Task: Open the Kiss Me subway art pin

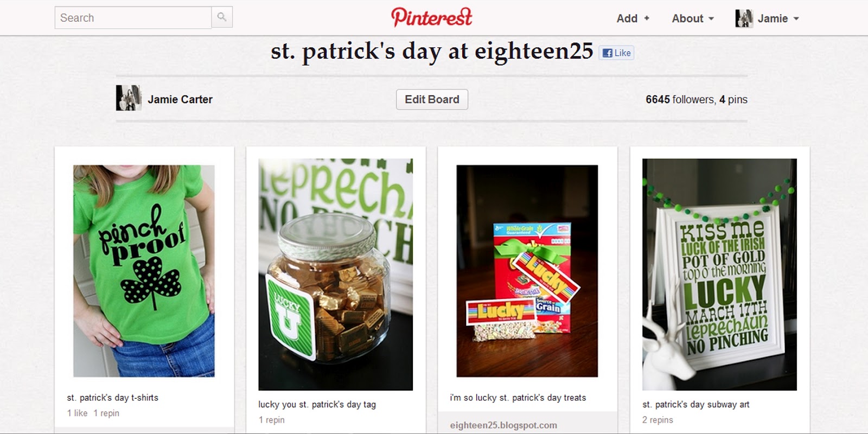Action: (x=719, y=274)
